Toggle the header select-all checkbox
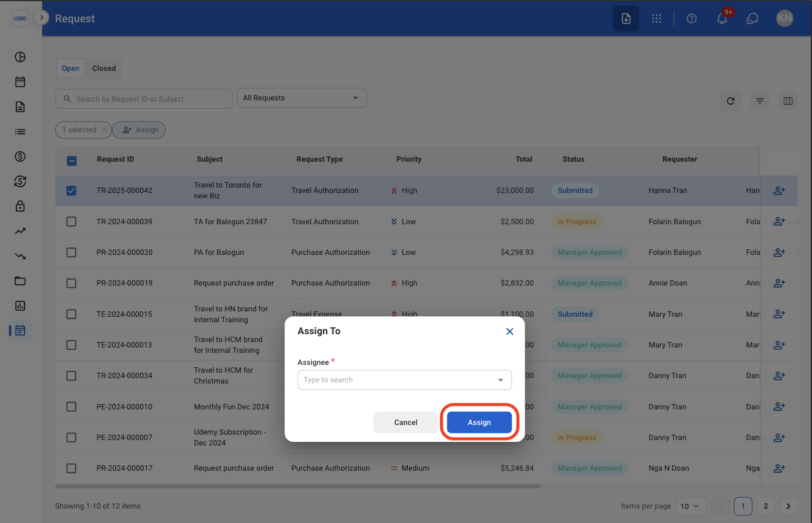This screenshot has width=812, height=523. coord(71,161)
